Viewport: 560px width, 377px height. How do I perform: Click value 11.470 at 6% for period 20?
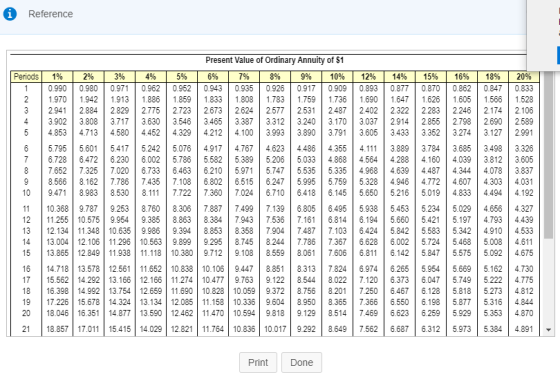point(213,313)
